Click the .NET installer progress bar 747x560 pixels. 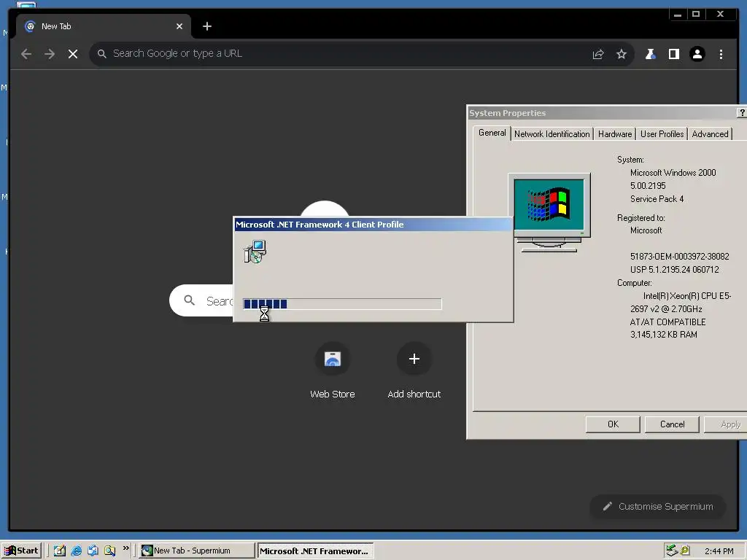pyautogui.click(x=342, y=304)
